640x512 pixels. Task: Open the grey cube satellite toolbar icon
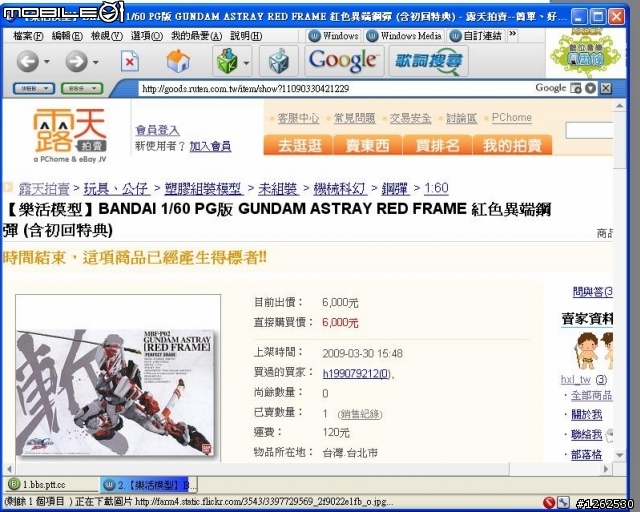click(278, 61)
